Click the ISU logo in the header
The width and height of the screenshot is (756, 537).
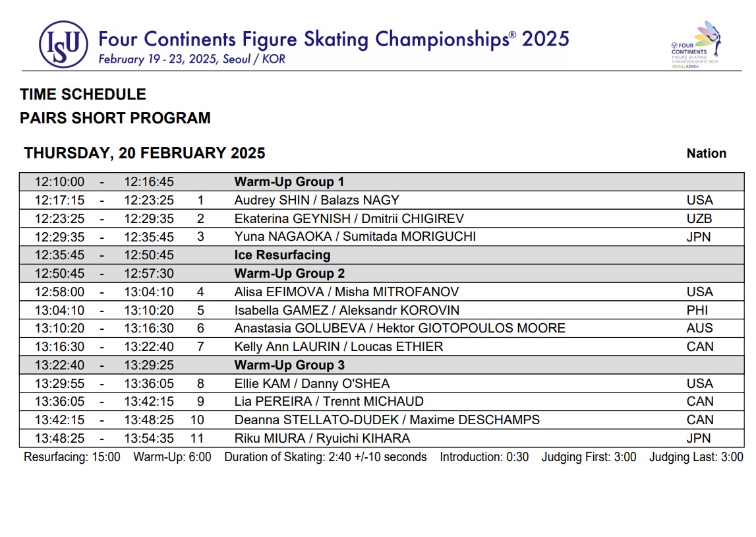[63, 44]
